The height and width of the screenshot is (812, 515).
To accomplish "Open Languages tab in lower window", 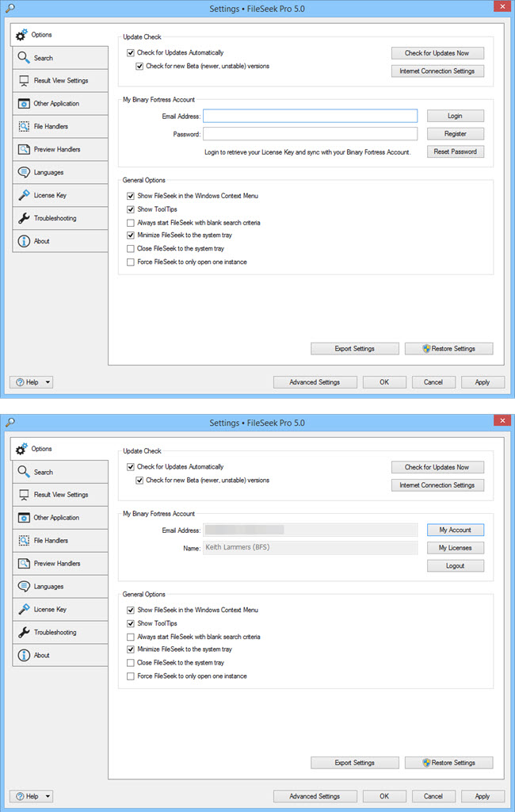I will pos(60,586).
